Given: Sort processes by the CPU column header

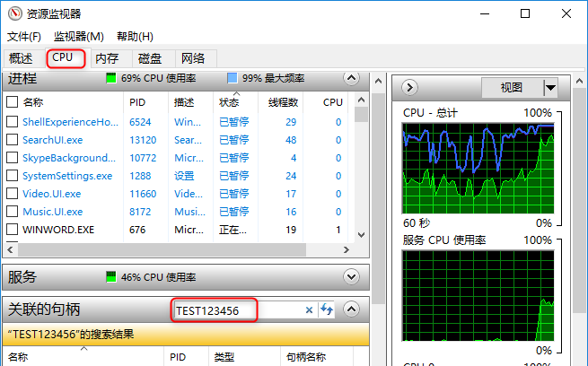Looking at the screenshot, I should [326, 102].
